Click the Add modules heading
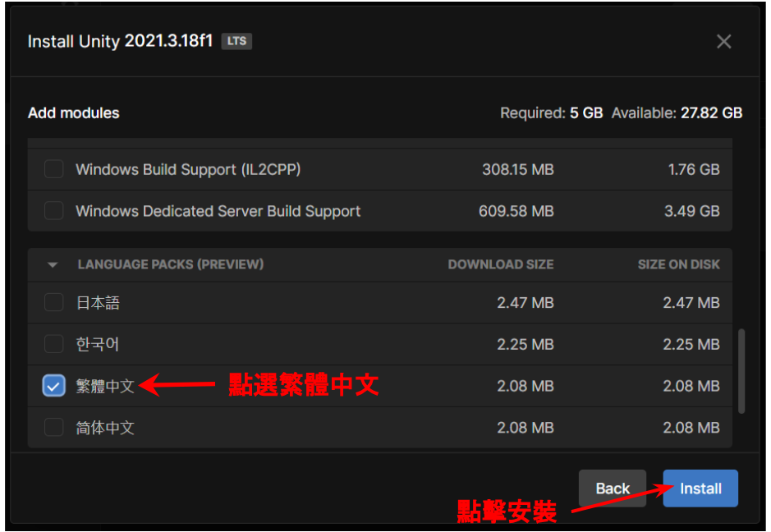771x532 pixels. (73, 113)
